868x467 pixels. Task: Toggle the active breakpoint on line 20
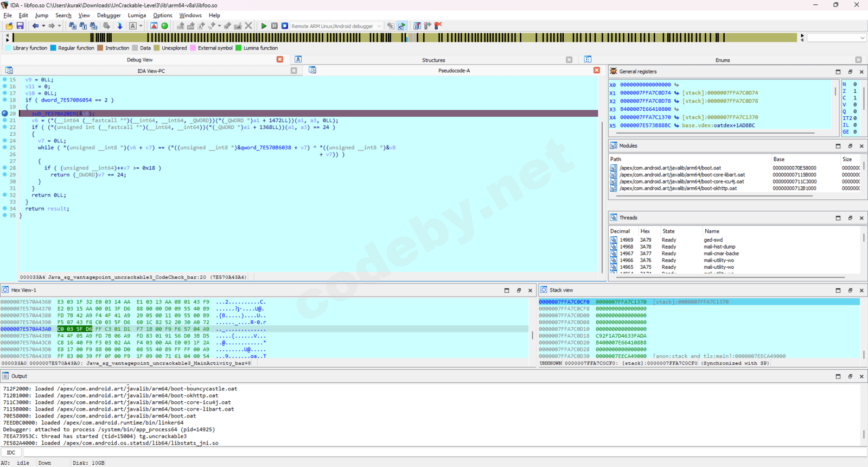click(5, 113)
